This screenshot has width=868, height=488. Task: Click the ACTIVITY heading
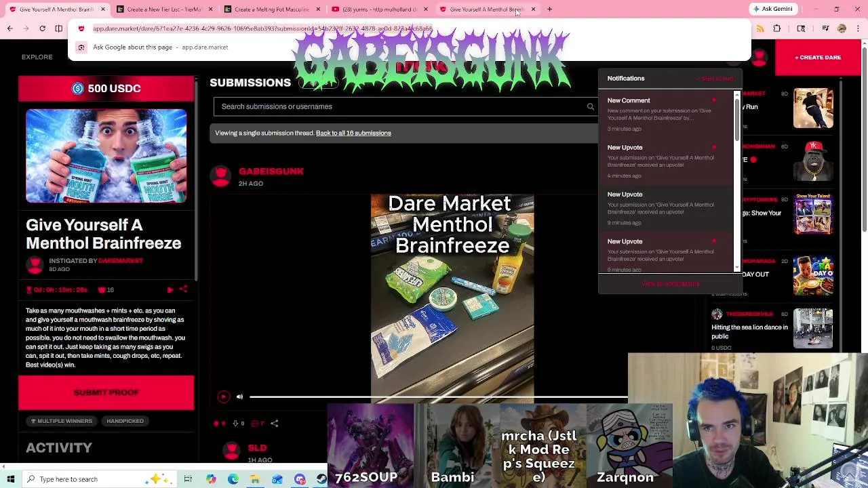[59, 448]
